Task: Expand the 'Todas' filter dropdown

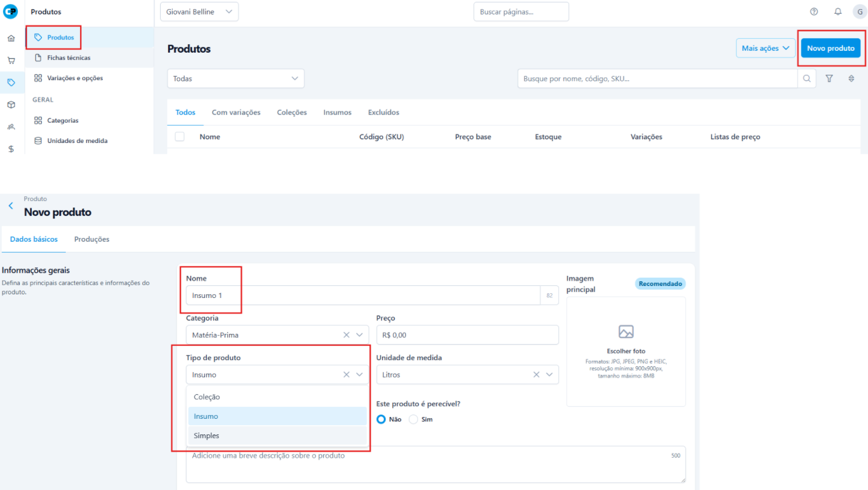Action: pos(236,78)
